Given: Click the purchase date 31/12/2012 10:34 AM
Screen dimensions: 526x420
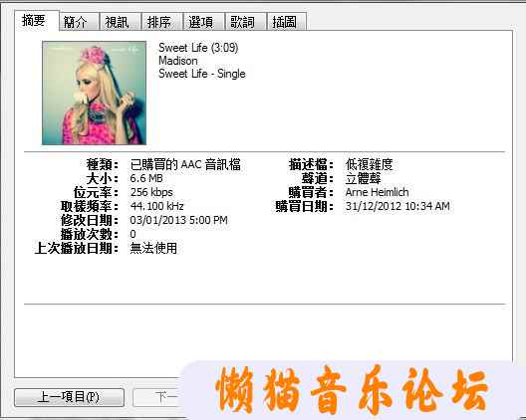Looking at the screenshot, I should point(397,206).
